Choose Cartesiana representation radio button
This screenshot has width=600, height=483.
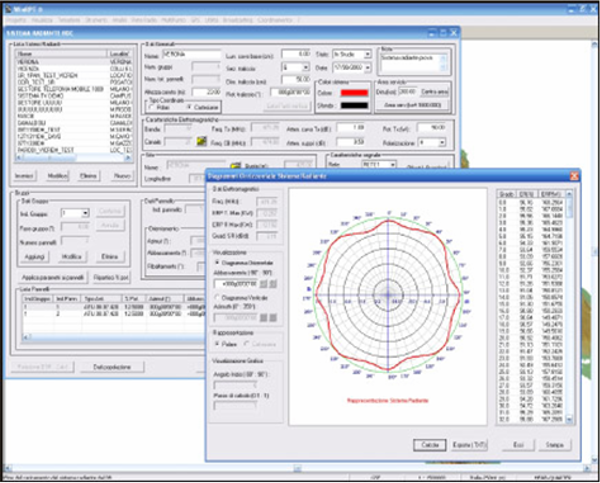tap(247, 344)
